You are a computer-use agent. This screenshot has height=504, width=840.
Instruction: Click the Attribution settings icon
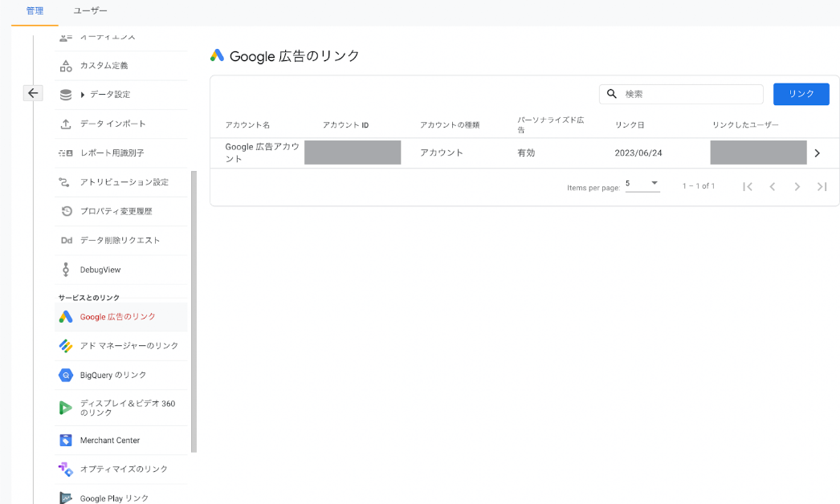coord(64,182)
